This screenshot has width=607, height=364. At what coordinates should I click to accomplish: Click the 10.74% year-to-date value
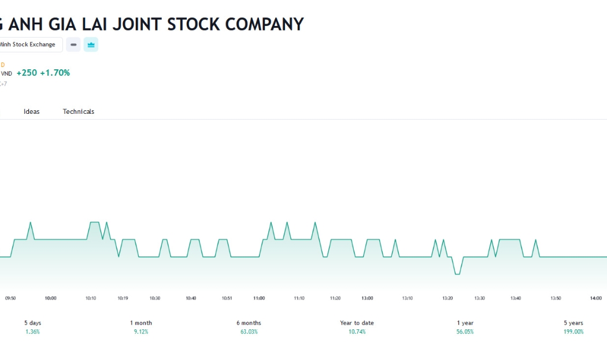pyautogui.click(x=357, y=332)
